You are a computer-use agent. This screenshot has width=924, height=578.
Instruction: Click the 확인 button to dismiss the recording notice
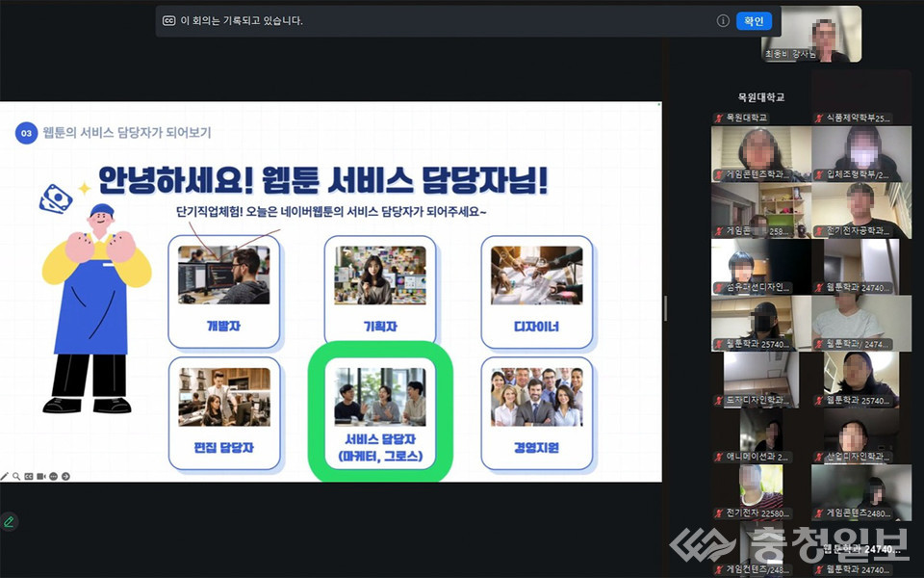[754, 20]
